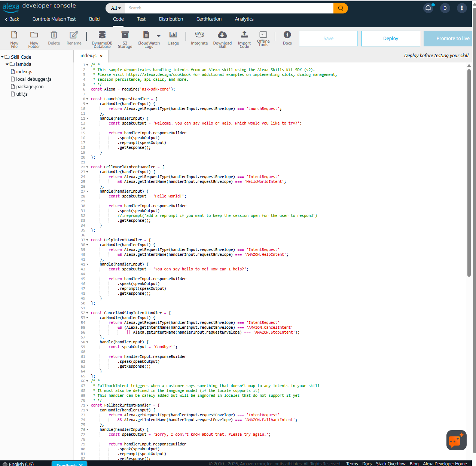
Task: Click the Download Skill cloud icon
Action: [x=222, y=35]
